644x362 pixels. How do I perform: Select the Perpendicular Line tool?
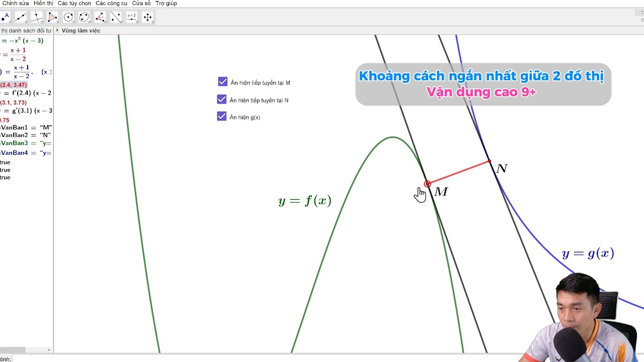36,17
